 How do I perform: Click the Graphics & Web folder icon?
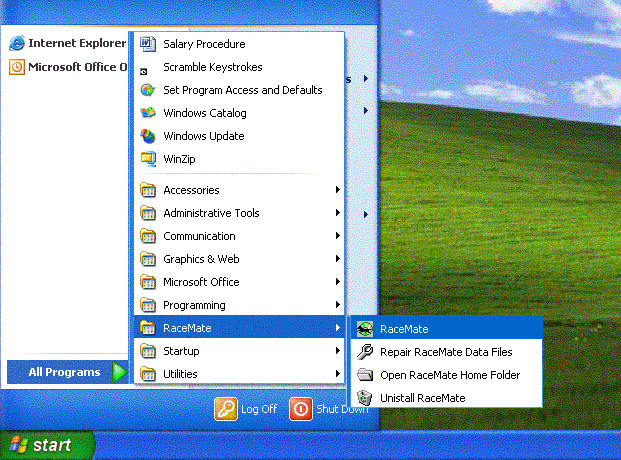[x=148, y=259]
